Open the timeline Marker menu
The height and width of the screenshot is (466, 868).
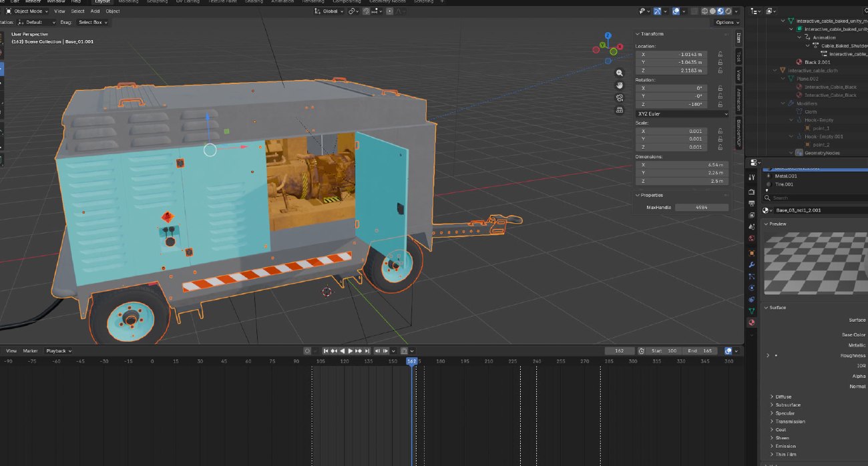click(30, 351)
